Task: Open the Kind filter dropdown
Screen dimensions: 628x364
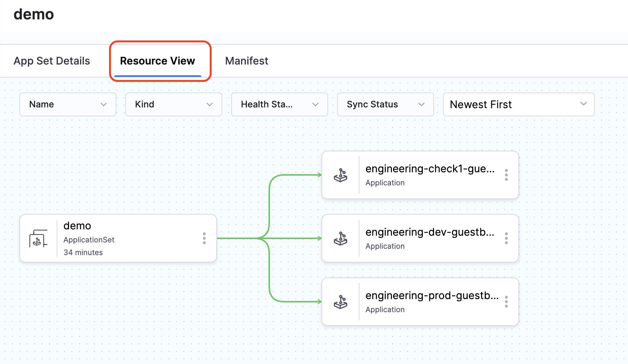Action: coord(174,104)
